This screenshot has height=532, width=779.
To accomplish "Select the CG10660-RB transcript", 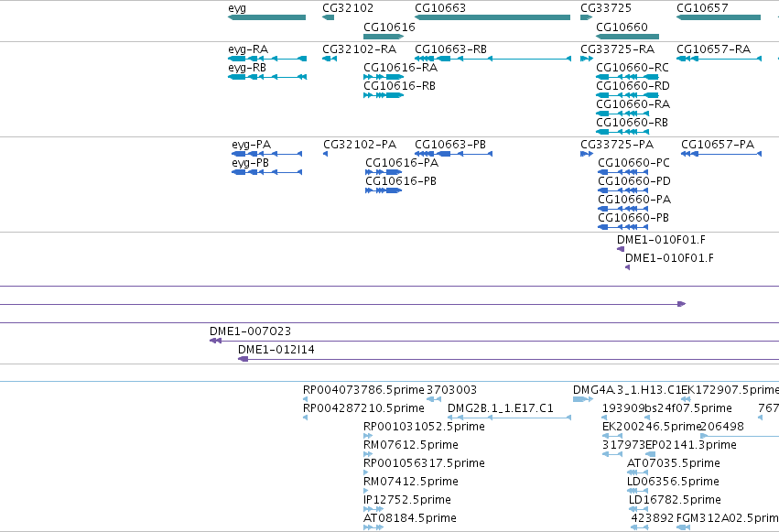I will point(622,132).
